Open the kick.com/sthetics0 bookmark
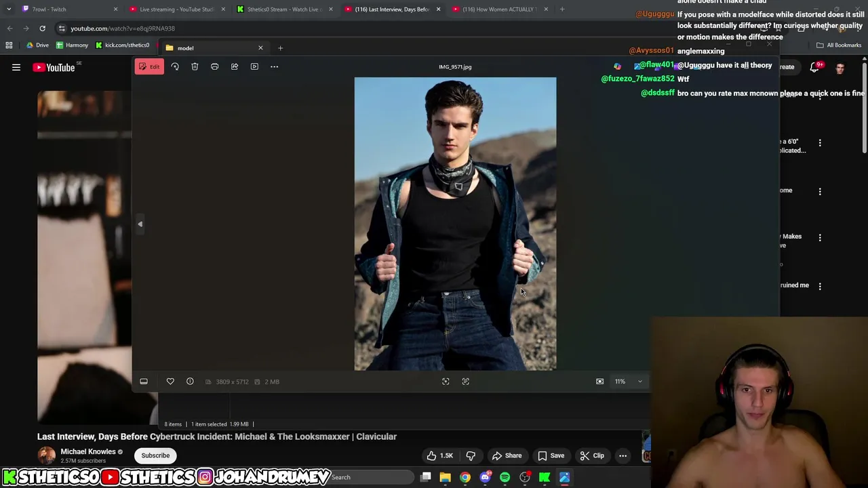The width and height of the screenshot is (868, 488). (123, 45)
